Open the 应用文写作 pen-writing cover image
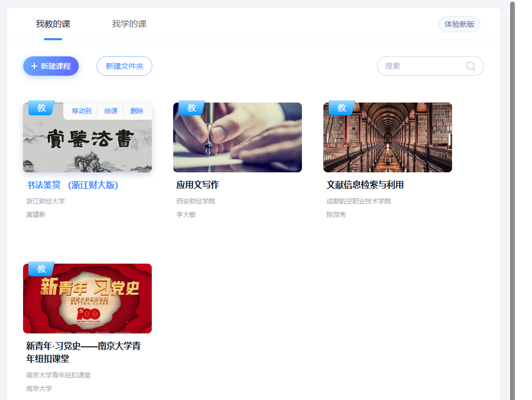The height and width of the screenshot is (400, 532). pyautogui.click(x=238, y=139)
